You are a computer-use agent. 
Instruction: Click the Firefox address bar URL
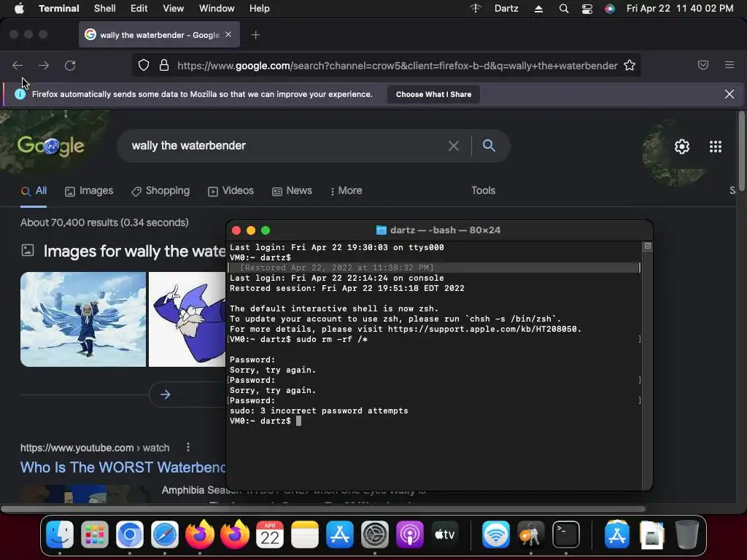point(398,66)
